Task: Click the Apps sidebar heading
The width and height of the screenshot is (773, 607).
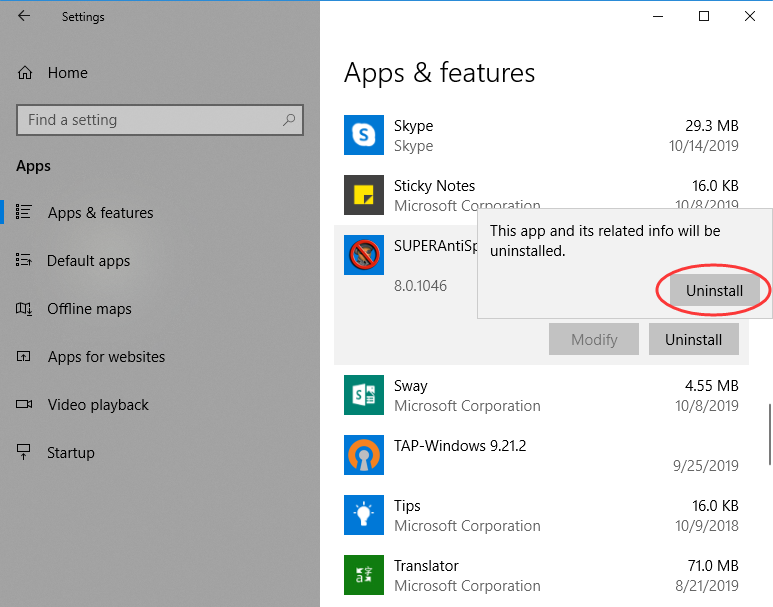Action: pos(33,166)
